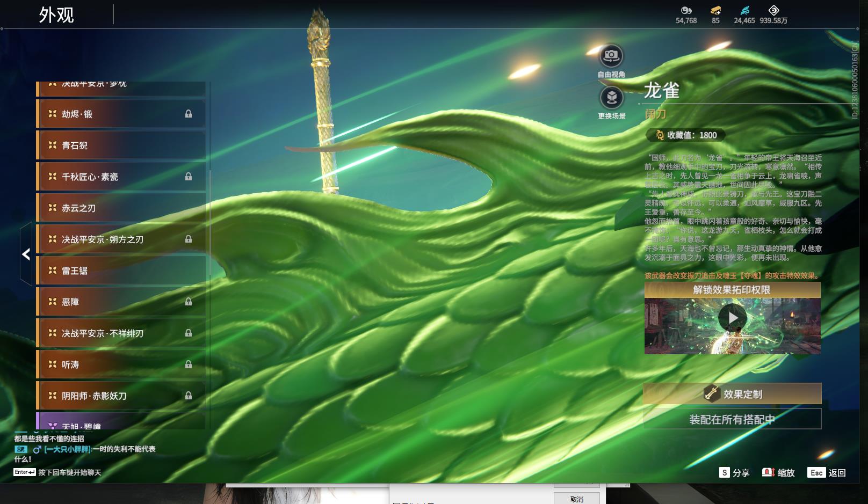Click the 解锁效果拓印权限 banner
Viewport: 868px width, 504px height.
(x=732, y=290)
